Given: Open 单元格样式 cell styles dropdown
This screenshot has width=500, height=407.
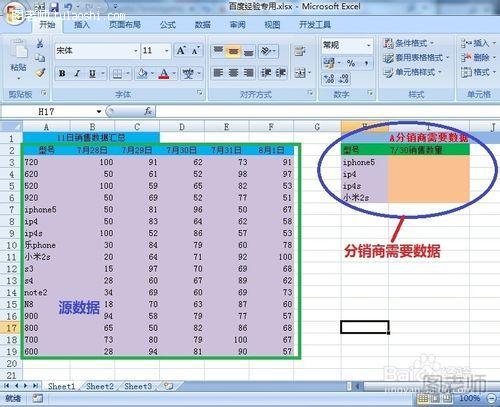Looking at the screenshot, I should [x=413, y=72].
